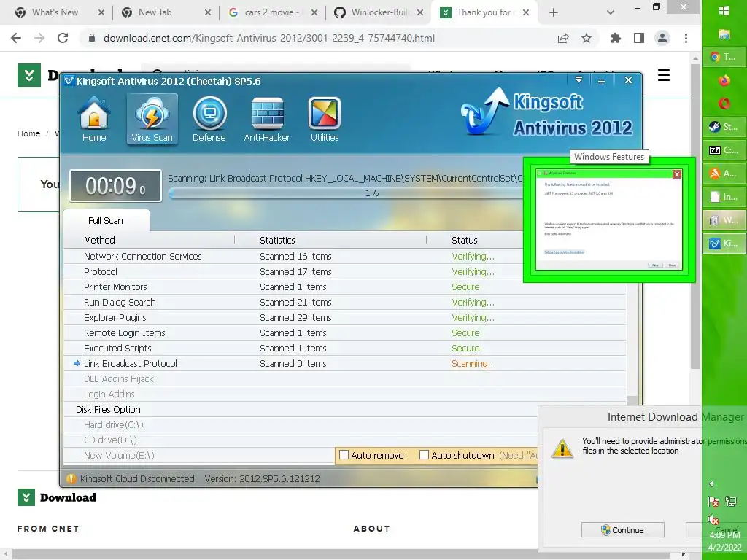Click browser horizontal scrollbar
The image size is (747, 560).
341,554
